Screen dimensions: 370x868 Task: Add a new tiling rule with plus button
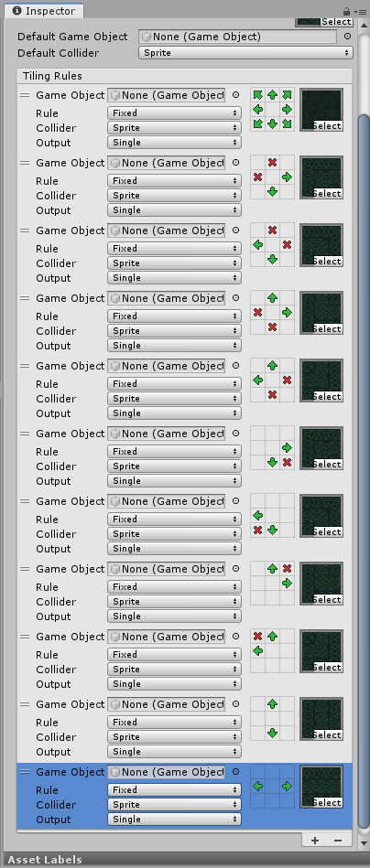pyautogui.click(x=315, y=840)
